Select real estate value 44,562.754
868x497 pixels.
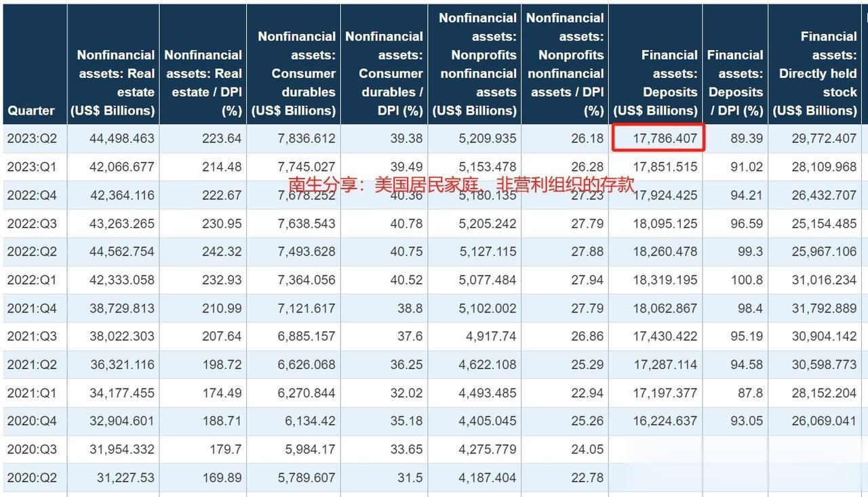click(122, 252)
